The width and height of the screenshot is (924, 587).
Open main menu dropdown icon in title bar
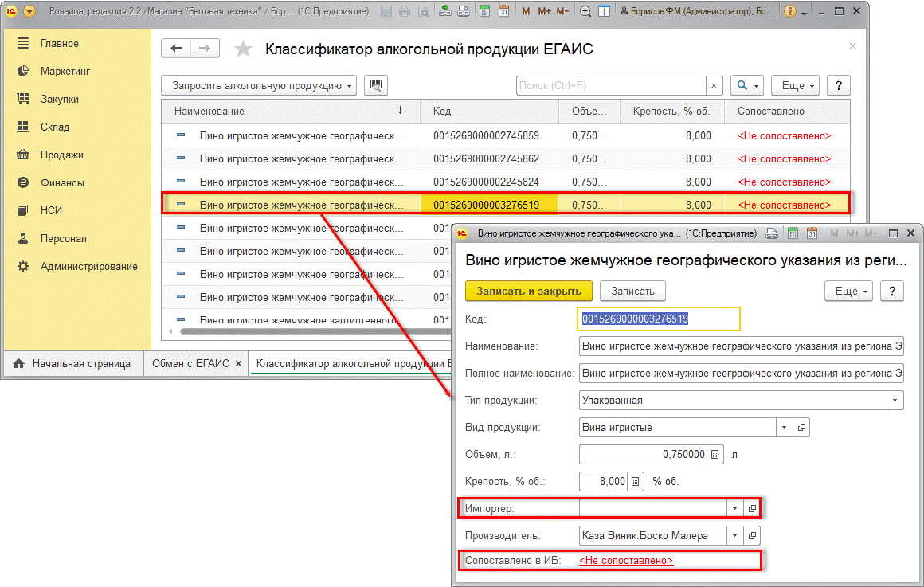point(29,11)
